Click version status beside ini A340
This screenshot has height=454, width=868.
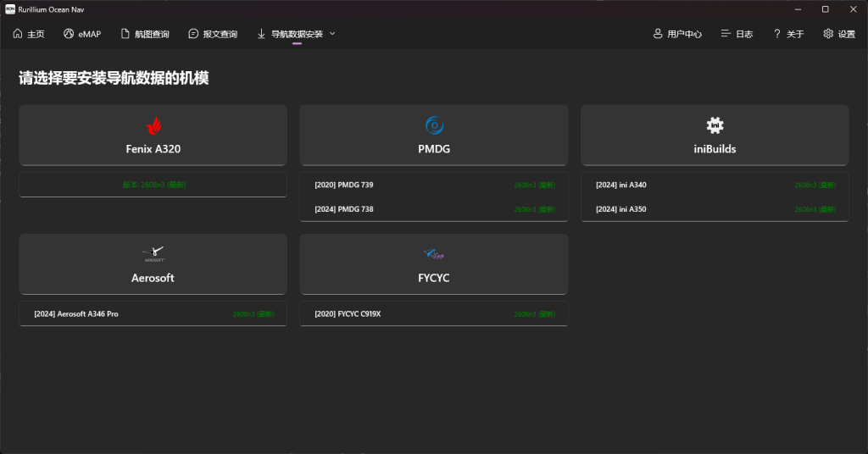(x=815, y=185)
